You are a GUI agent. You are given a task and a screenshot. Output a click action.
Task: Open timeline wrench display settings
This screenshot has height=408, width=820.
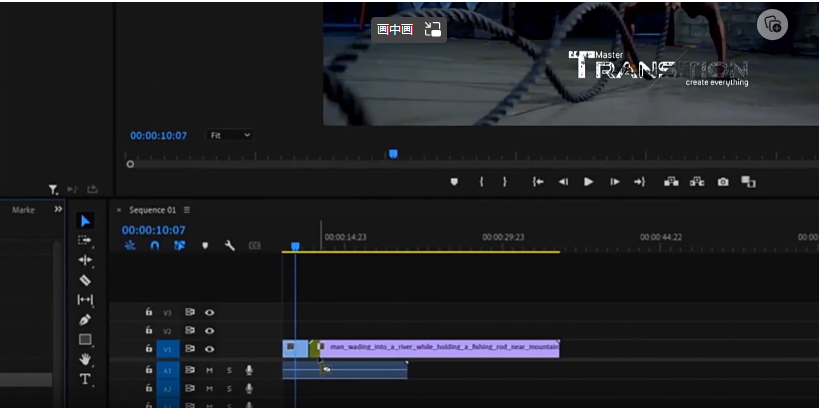click(x=230, y=245)
